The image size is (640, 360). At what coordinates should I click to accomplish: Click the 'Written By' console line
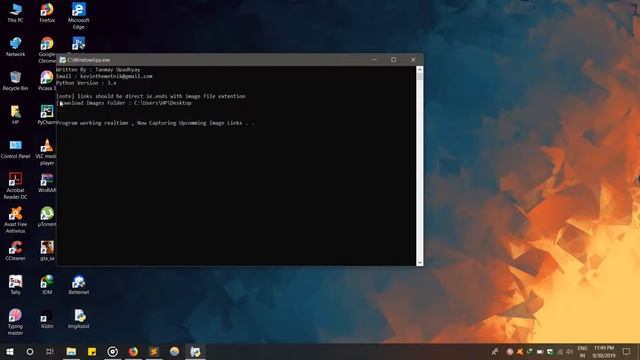tap(98, 70)
